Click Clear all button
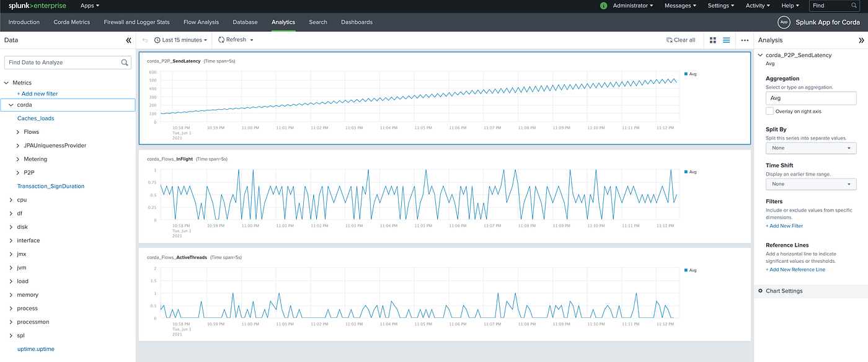 pyautogui.click(x=681, y=40)
